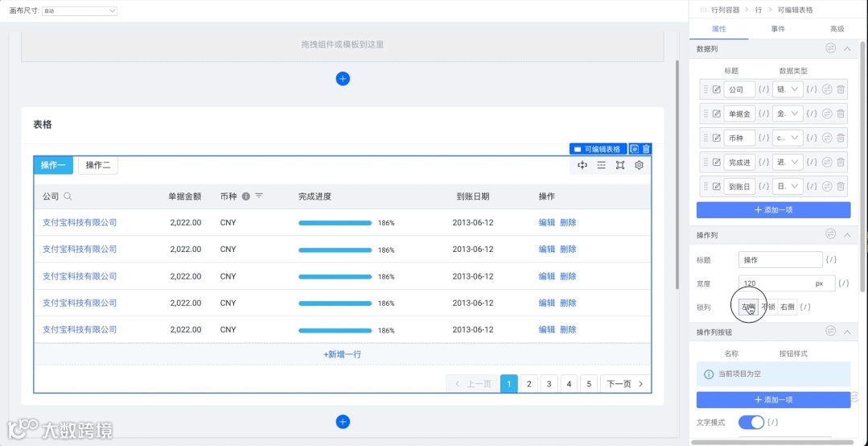The image size is (868, 446).
Task: Click the right panel vertical scrollbar
Action: [863, 166]
